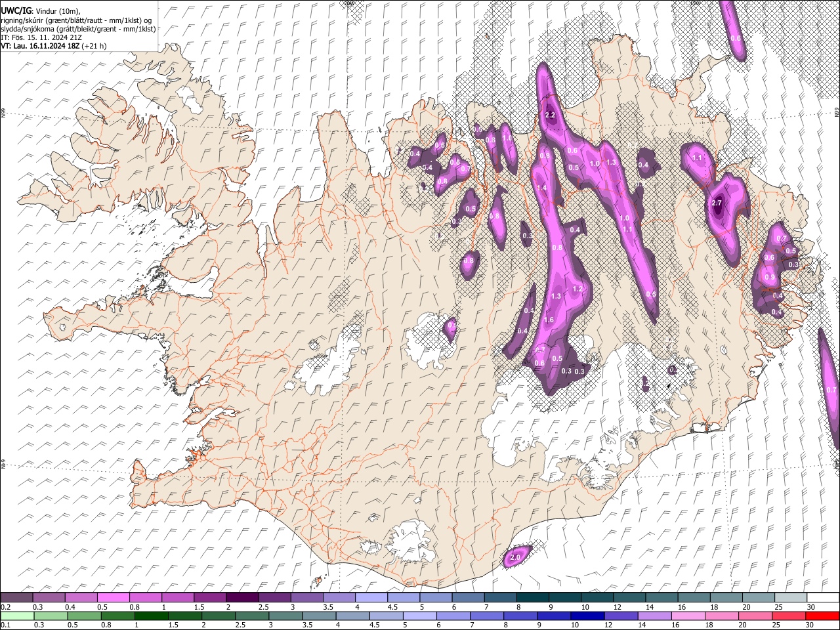Select white upper swatch after 30
The image size is (840, 630).
pyautogui.click(x=823, y=598)
